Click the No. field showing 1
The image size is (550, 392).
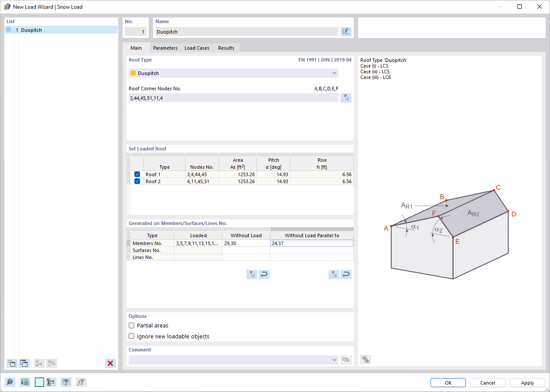136,31
